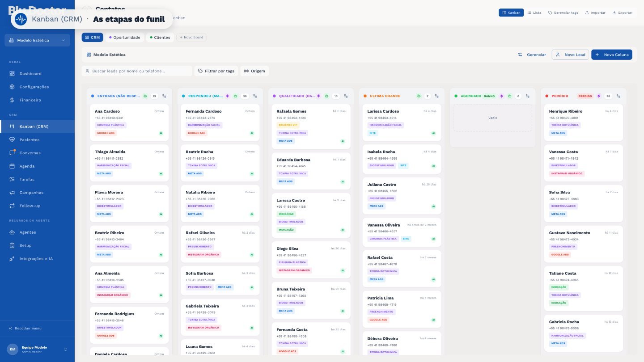Switch to the Oportunidade board tab

(124, 38)
